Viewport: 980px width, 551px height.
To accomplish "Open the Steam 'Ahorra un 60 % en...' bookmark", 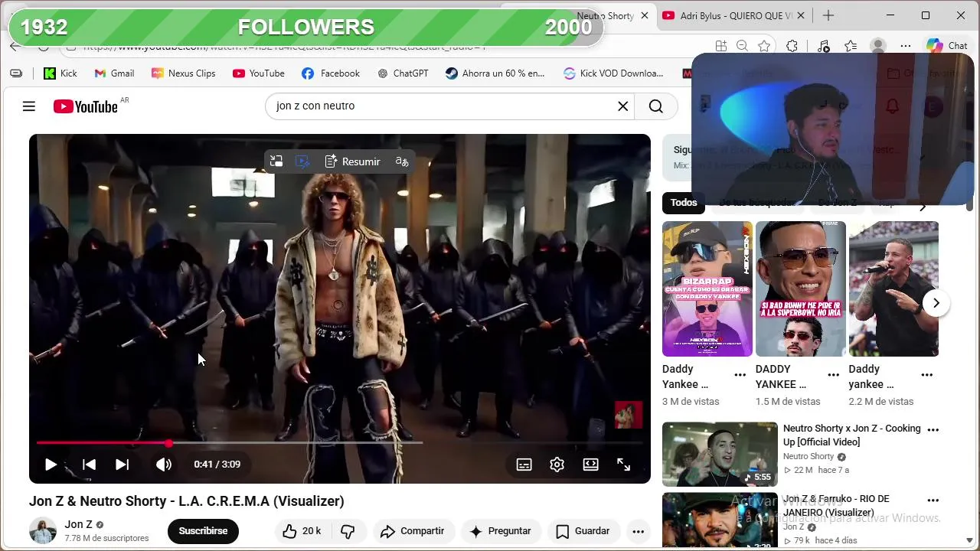I will (495, 73).
